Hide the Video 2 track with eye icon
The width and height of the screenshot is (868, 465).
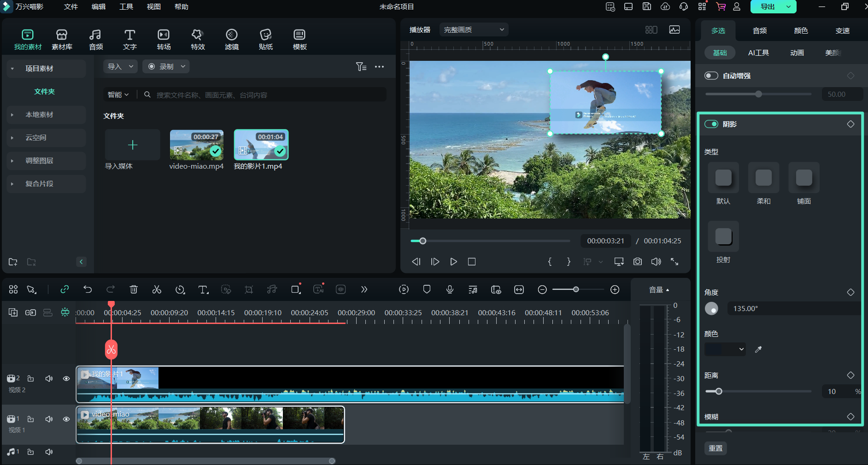click(x=66, y=378)
